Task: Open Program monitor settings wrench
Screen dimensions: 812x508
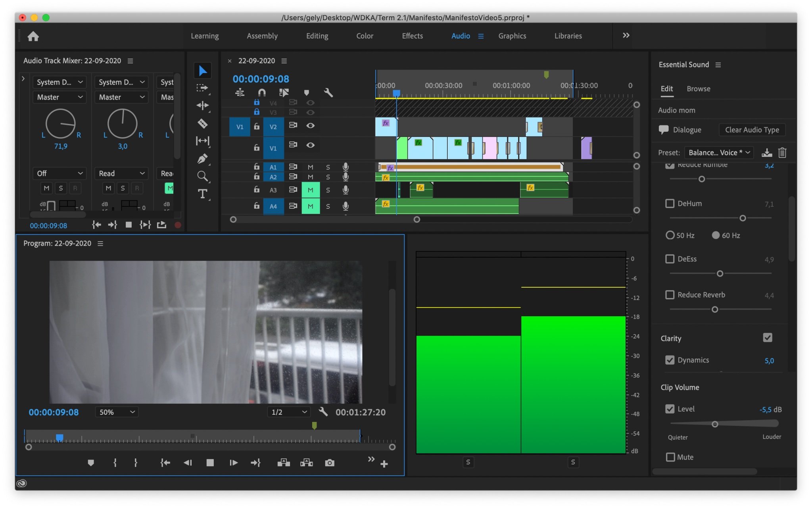Action: (323, 412)
